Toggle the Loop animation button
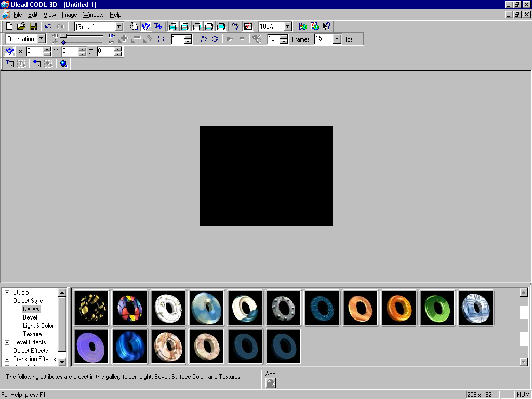The height and width of the screenshot is (399, 532). pos(215,39)
